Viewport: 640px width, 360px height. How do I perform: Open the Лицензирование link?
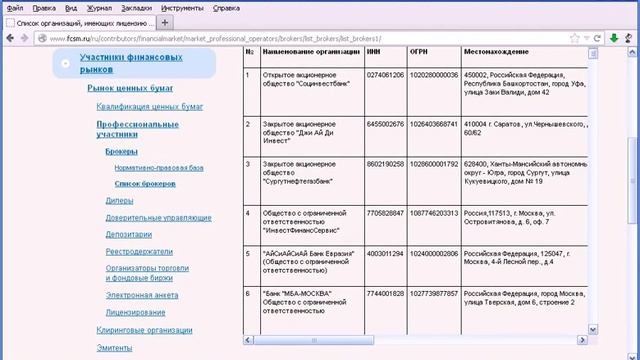click(x=136, y=313)
